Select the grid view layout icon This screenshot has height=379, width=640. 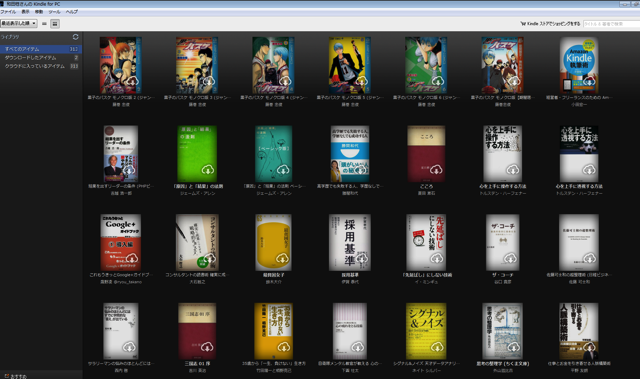click(x=55, y=24)
